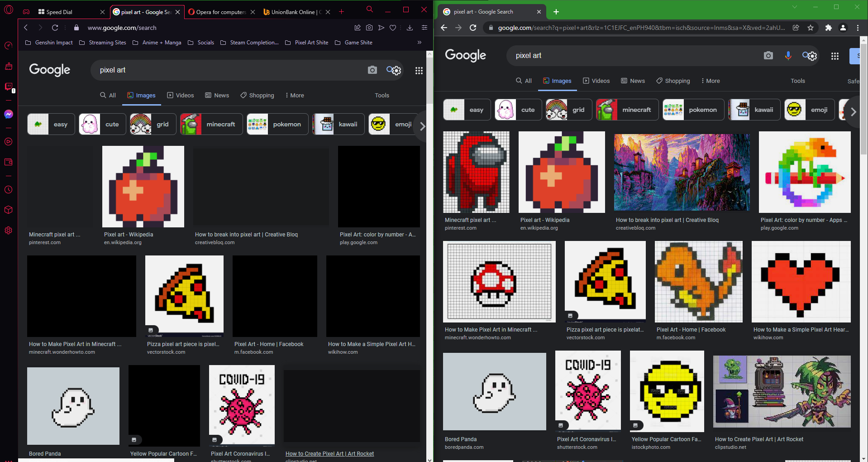Expand Opera bookmarks bar overflow chevron
Image resolution: width=868 pixels, height=462 pixels.
pyautogui.click(x=420, y=43)
